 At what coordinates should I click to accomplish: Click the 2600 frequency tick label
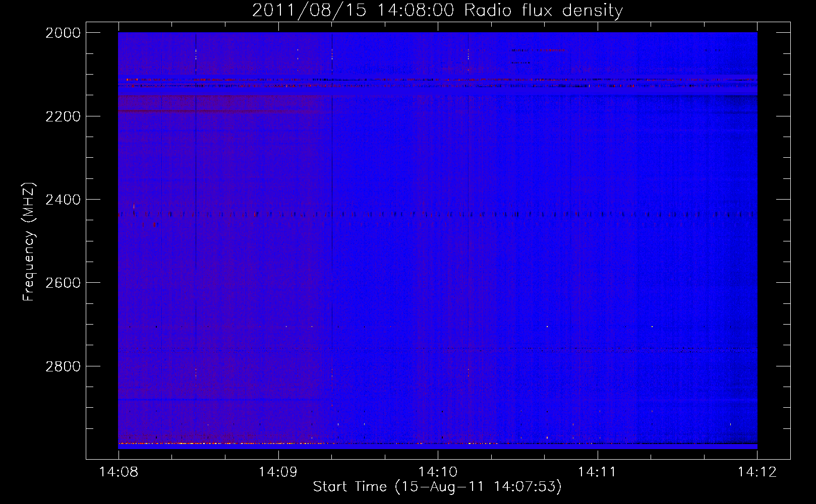point(63,283)
